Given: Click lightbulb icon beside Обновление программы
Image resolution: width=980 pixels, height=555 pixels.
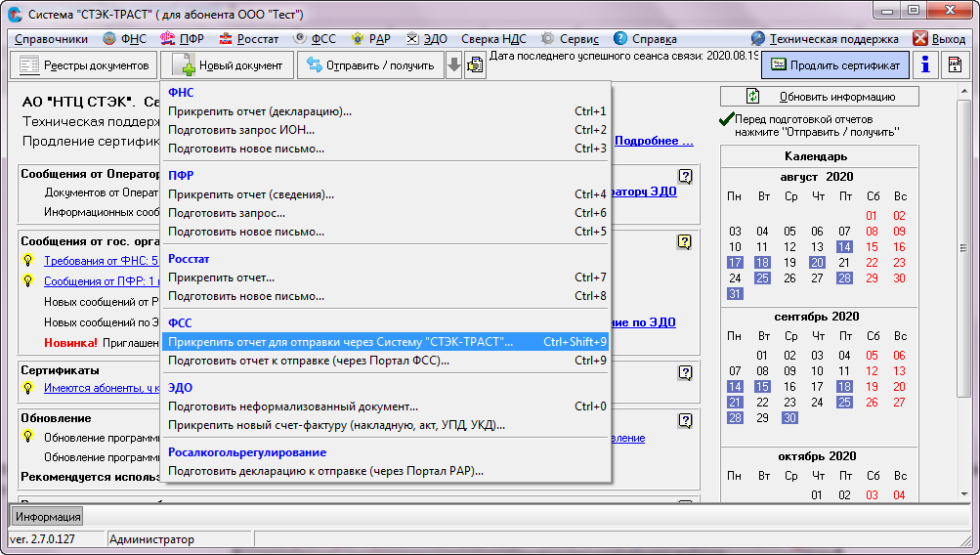Looking at the screenshot, I should (27, 436).
